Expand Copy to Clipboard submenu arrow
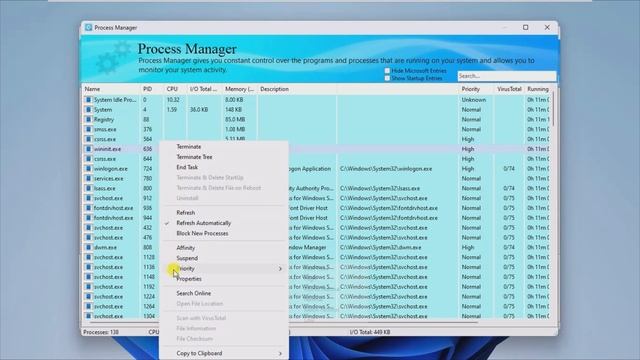The height and width of the screenshot is (360, 640). (x=280, y=353)
